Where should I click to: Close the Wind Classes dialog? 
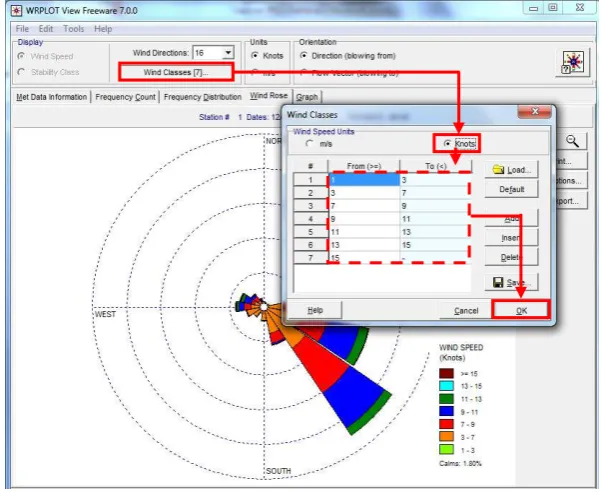click(x=535, y=112)
